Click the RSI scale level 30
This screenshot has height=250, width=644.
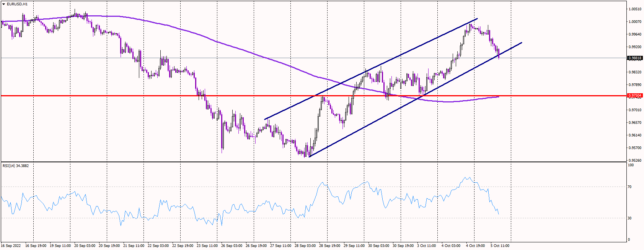pyautogui.click(x=630, y=218)
